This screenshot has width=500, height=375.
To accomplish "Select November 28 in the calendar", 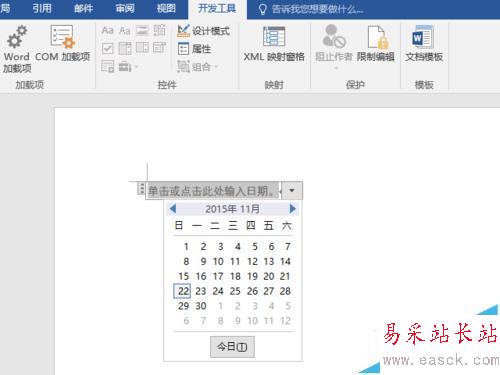I will 285,291.
